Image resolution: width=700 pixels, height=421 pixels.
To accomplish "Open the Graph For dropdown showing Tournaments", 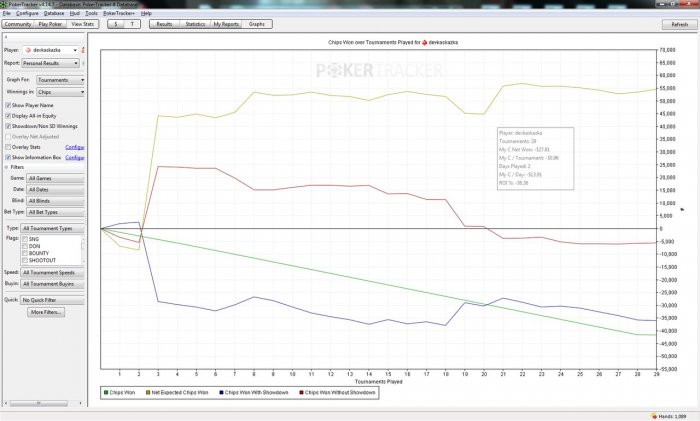I will [x=60, y=80].
